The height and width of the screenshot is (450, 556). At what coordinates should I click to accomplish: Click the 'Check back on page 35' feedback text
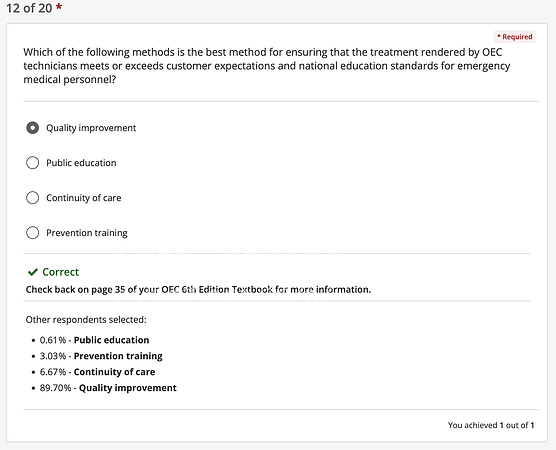point(198,289)
